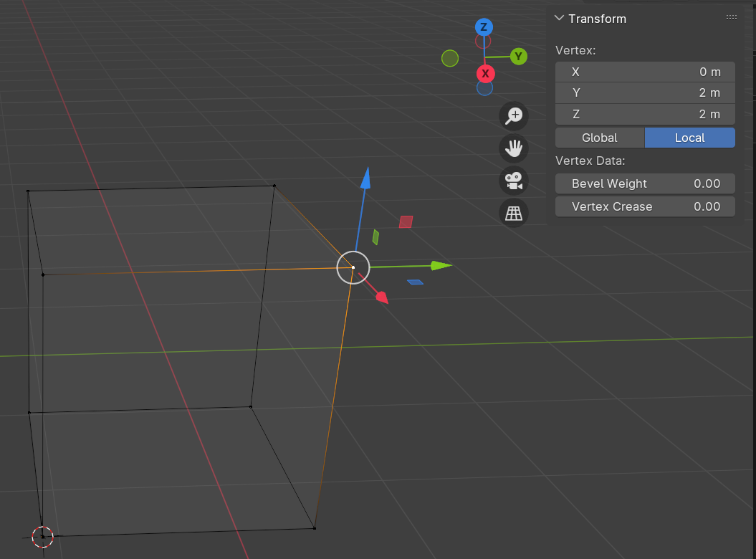Click the vertex X value field
This screenshot has width=756, height=559.
point(645,72)
